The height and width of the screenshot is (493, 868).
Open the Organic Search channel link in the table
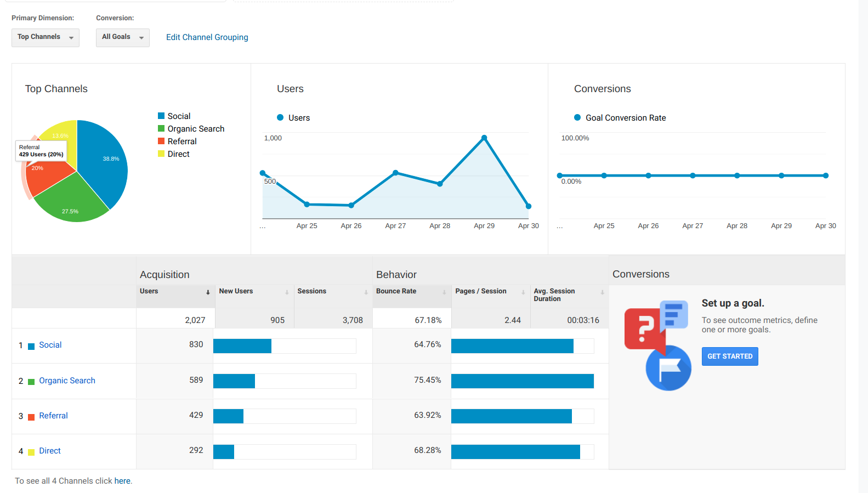click(67, 381)
